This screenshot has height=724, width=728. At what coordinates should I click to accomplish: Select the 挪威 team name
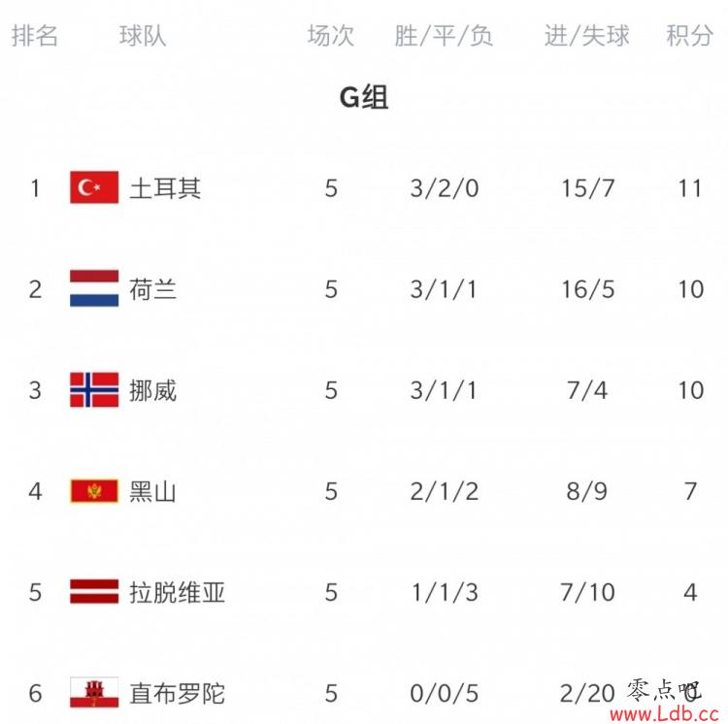point(153,390)
